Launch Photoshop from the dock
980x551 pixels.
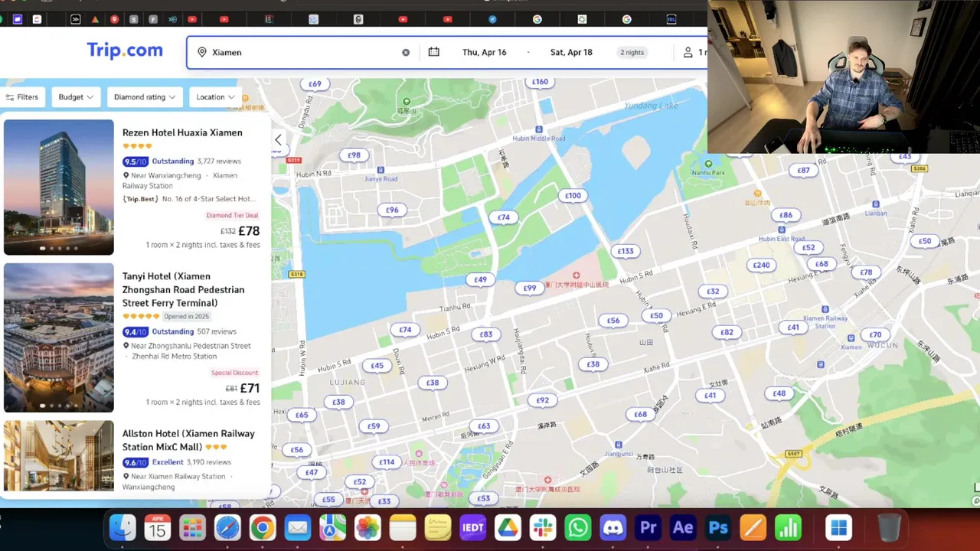(x=718, y=527)
